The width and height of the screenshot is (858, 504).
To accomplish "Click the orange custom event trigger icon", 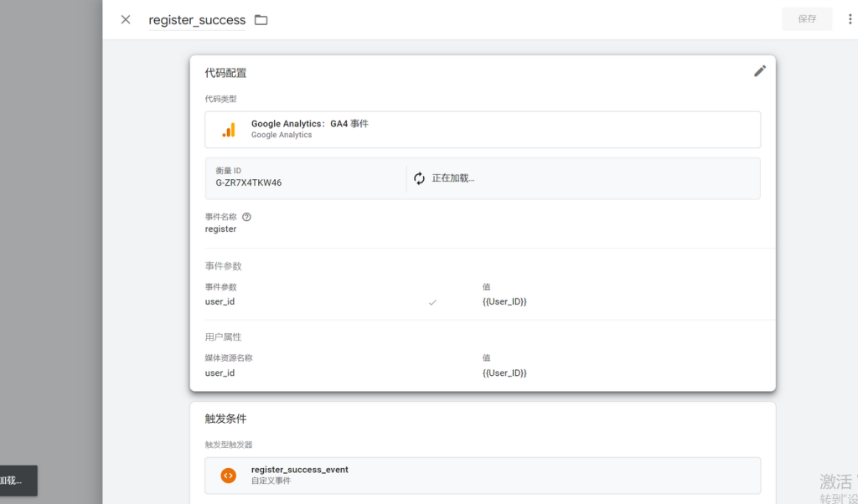I will 229,475.
